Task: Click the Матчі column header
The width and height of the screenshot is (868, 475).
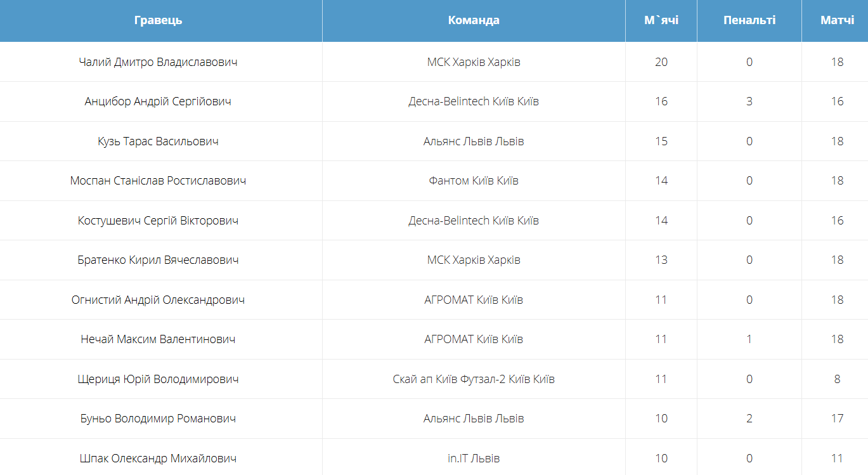Action: click(x=837, y=20)
